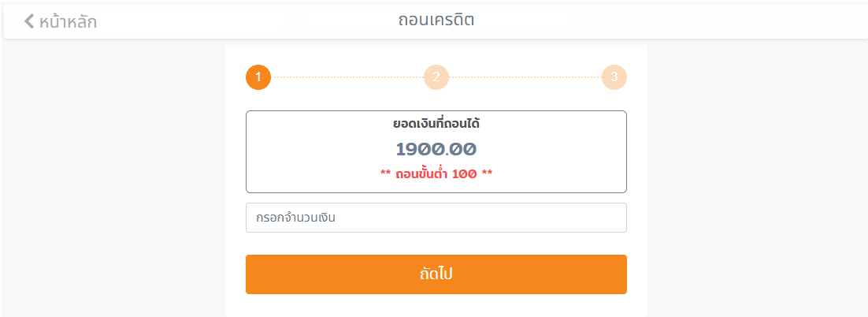The height and width of the screenshot is (317, 868).
Task: Click empty right side of header bar
Action: tap(709, 21)
